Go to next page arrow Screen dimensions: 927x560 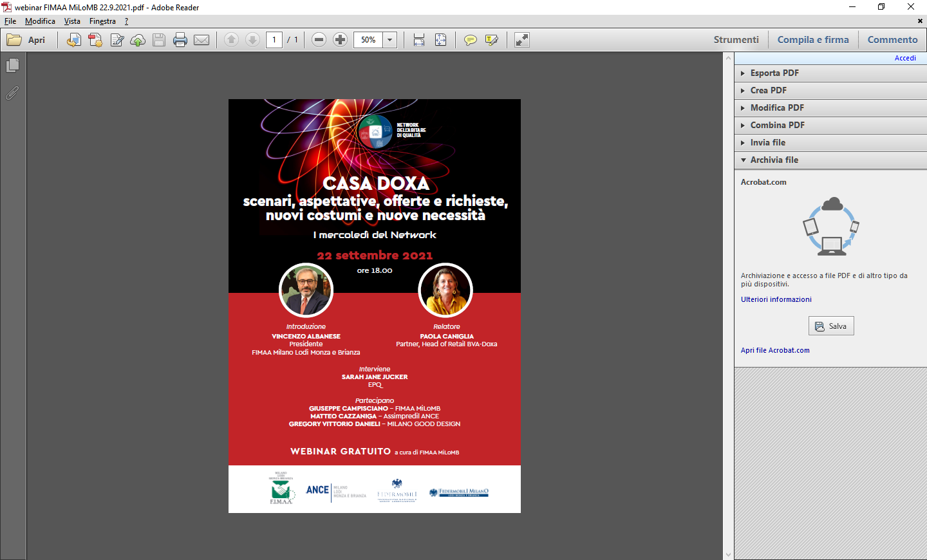(x=253, y=40)
